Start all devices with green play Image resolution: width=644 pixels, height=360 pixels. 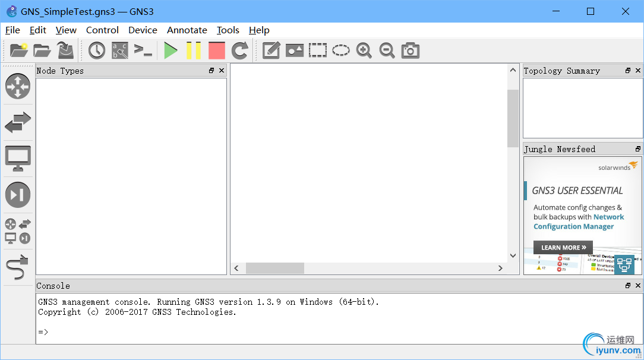pyautogui.click(x=171, y=50)
